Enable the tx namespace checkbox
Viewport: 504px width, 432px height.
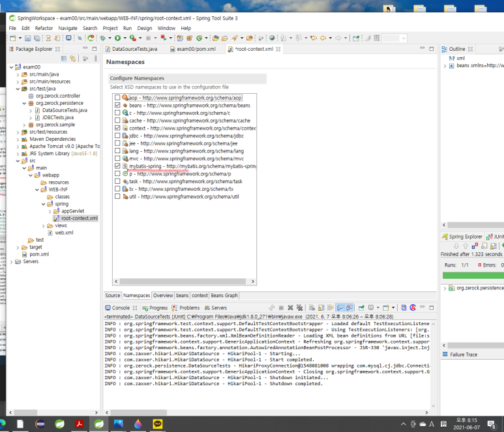pos(117,188)
